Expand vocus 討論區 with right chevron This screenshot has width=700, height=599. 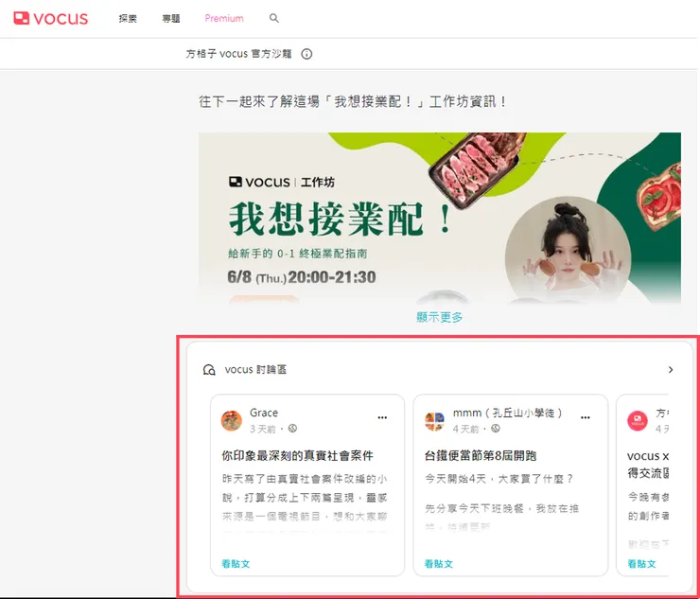click(671, 370)
